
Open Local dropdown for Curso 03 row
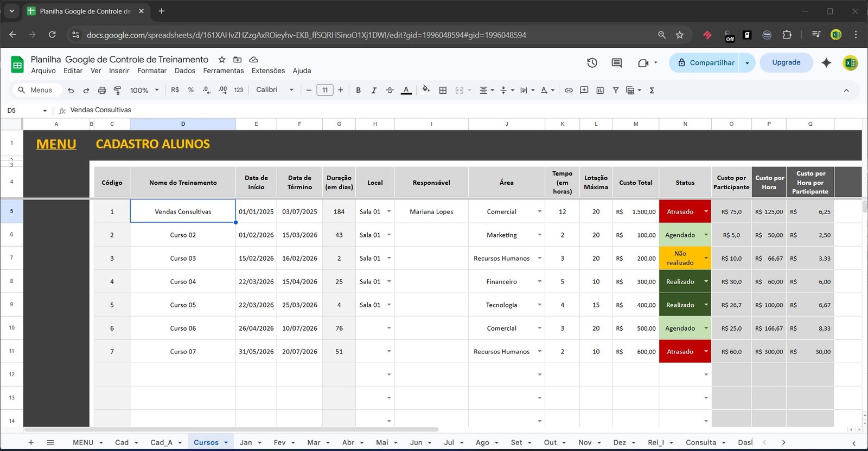389,258
